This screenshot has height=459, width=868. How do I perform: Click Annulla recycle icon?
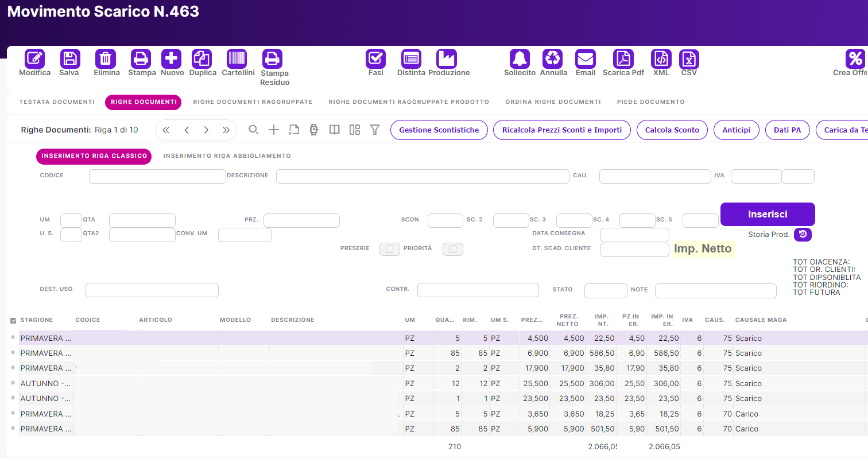[x=553, y=59]
